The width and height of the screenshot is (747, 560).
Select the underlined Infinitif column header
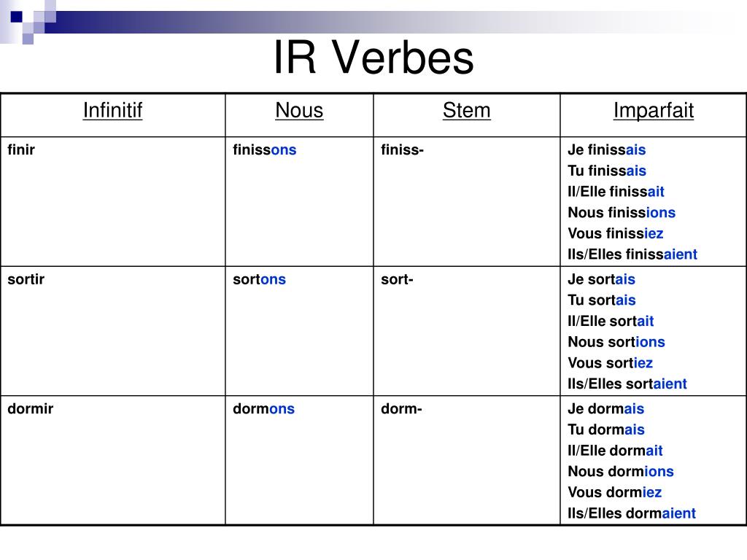coord(112,111)
